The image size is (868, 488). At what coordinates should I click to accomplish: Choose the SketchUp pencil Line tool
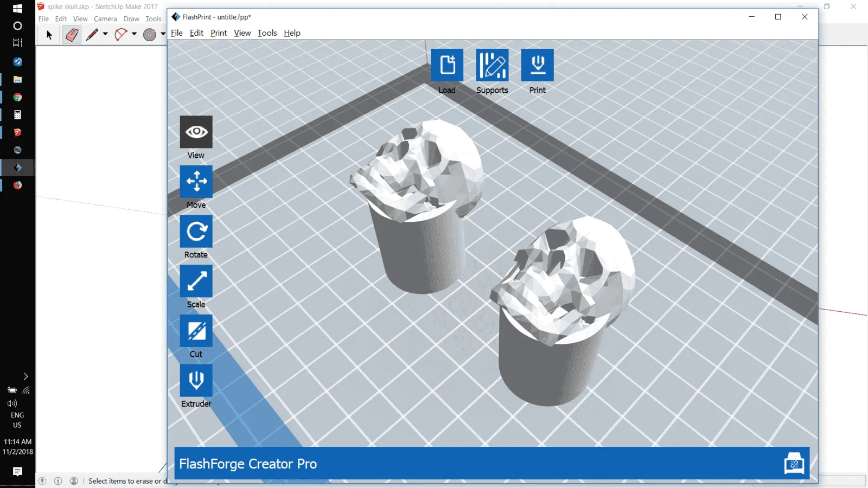(92, 35)
